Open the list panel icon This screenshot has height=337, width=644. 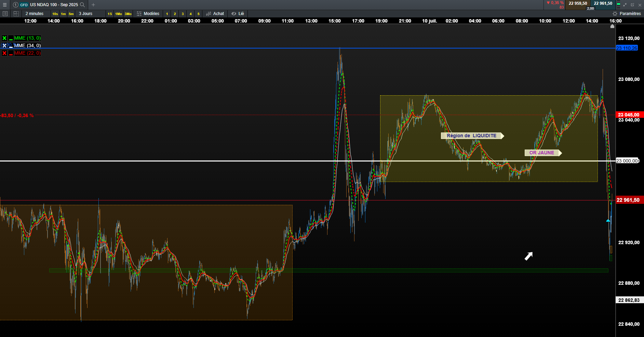click(x=5, y=14)
